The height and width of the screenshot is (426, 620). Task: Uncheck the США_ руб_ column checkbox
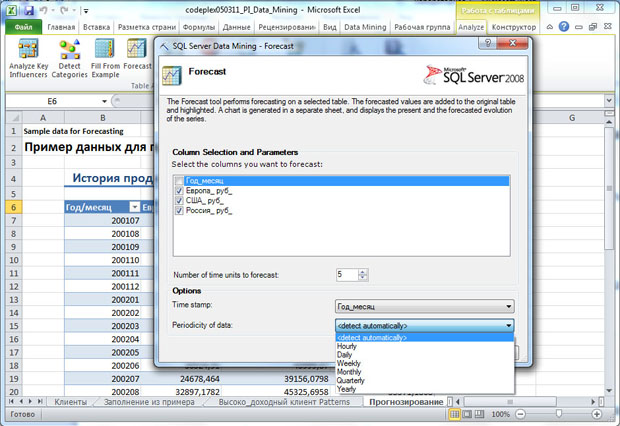point(179,201)
